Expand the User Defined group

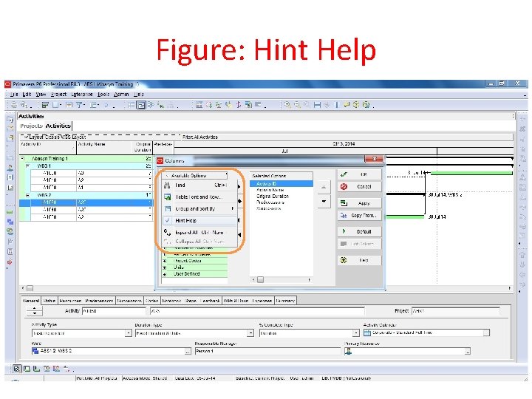(x=165, y=274)
